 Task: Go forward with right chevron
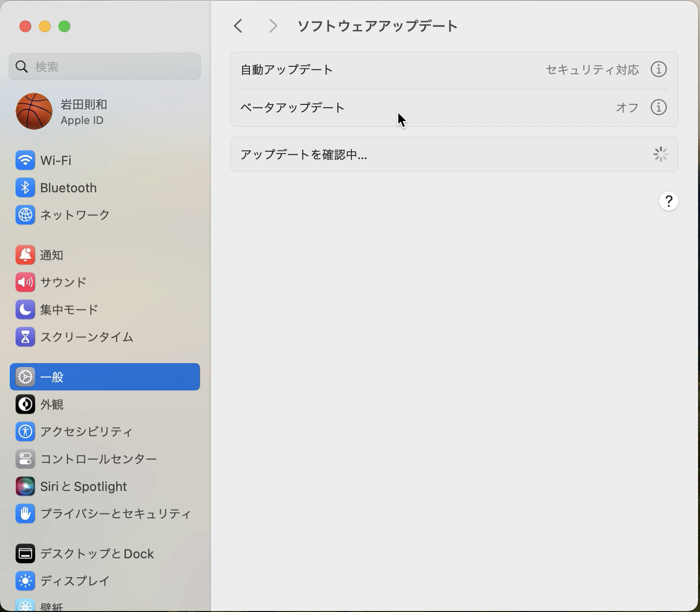[273, 26]
